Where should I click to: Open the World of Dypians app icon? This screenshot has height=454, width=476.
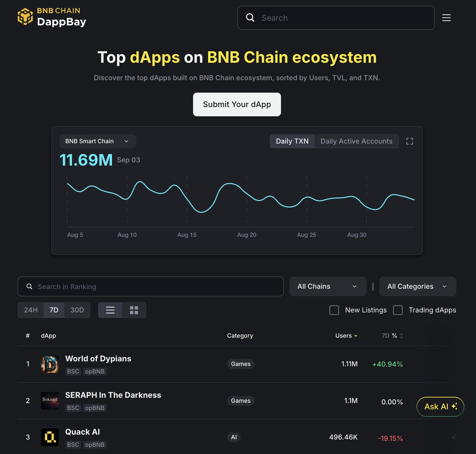coord(50,364)
